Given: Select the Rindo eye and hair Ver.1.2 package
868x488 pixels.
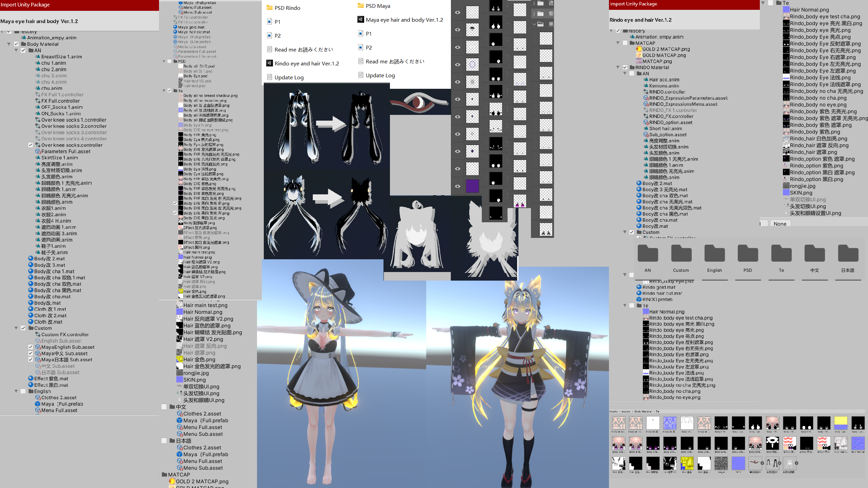Looking at the screenshot, I should [x=304, y=63].
